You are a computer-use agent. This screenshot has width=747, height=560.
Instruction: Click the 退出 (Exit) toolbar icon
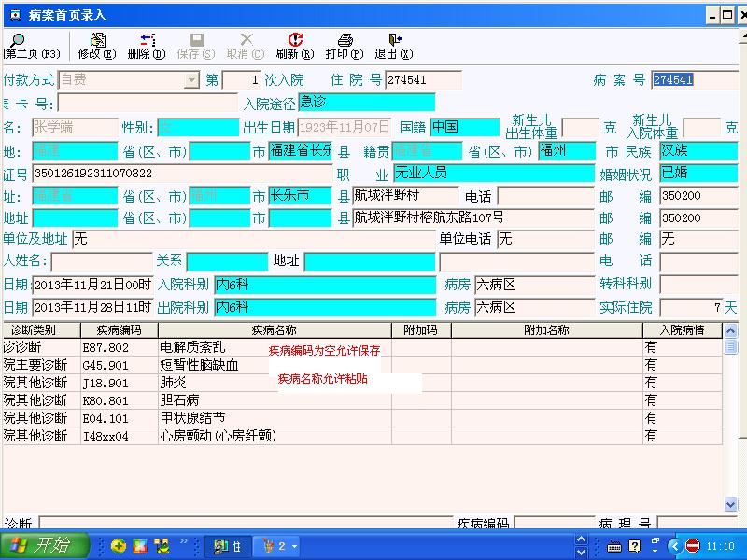point(394,47)
